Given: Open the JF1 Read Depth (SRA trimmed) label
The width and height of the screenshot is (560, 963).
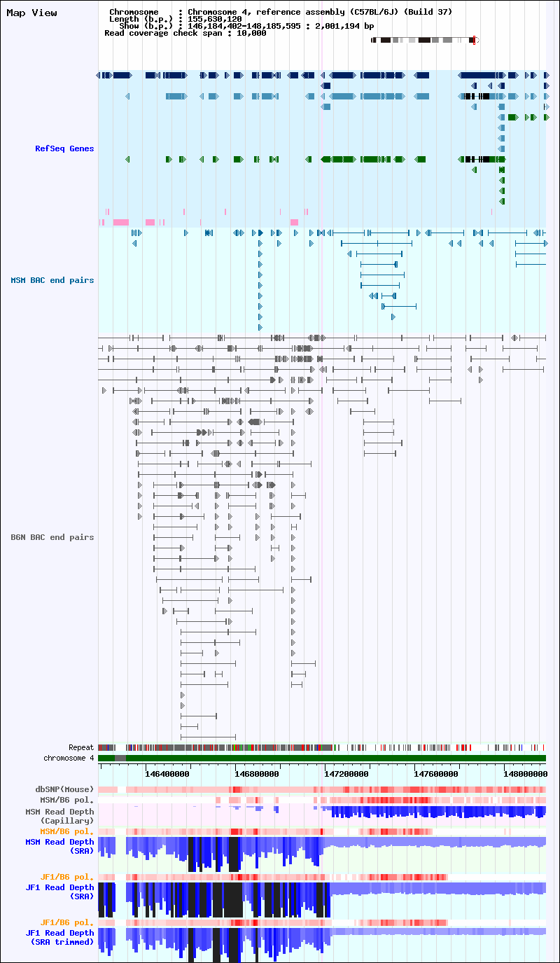Looking at the screenshot, I should point(60,937).
